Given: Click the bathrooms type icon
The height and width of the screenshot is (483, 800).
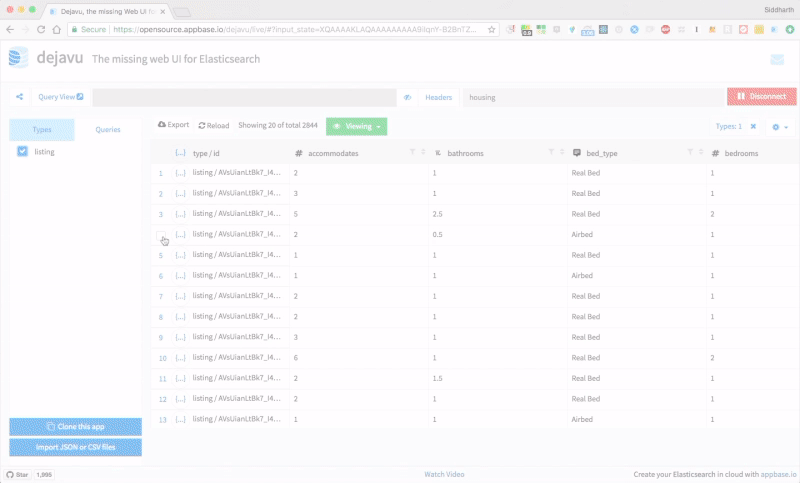Looking at the screenshot, I should pos(438,153).
